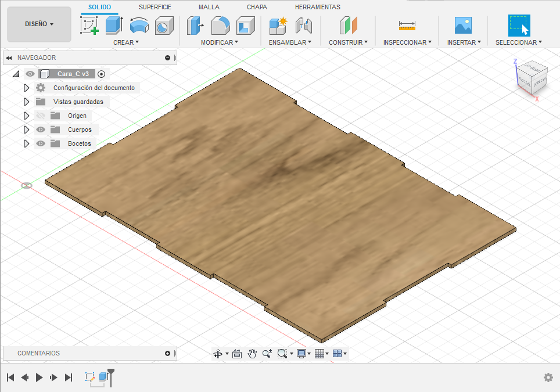Open the DISEÑO workspace dropdown
Image resolution: width=560 pixels, height=392 pixels.
(40, 24)
